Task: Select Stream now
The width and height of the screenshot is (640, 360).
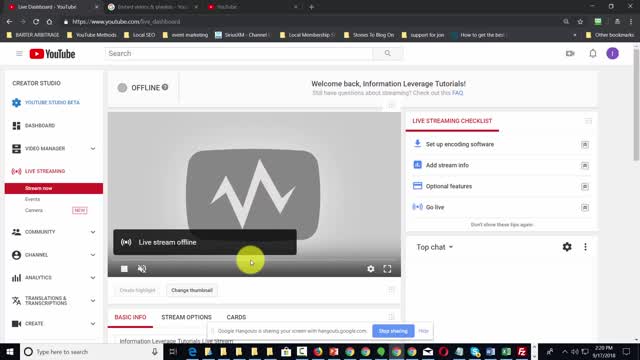Action: (53, 189)
